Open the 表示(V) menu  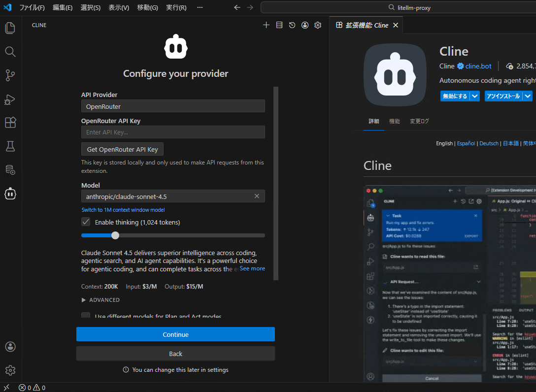119,7
